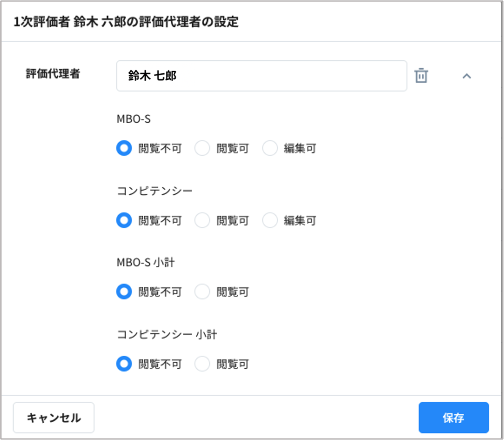Collapse the 評価代理者 section with the chevron

click(466, 76)
